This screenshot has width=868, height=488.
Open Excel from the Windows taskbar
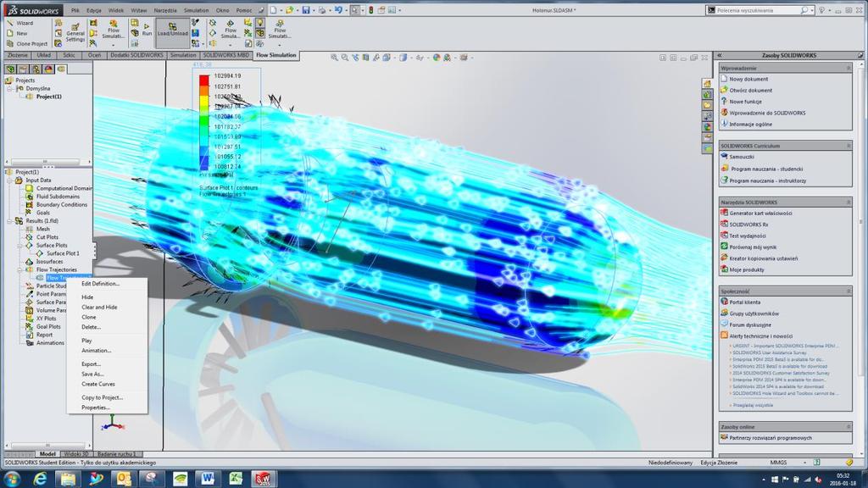236,478
